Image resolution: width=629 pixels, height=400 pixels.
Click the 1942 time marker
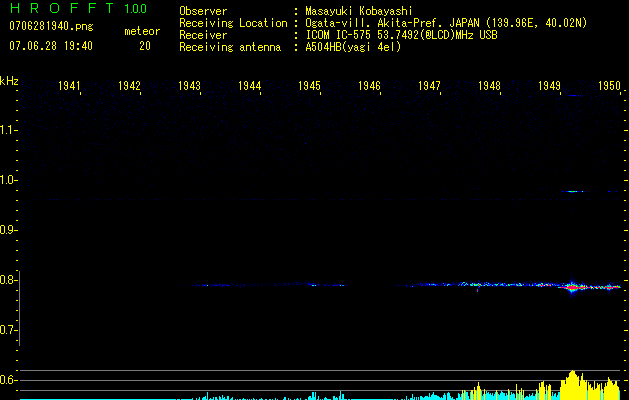point(130,86)
